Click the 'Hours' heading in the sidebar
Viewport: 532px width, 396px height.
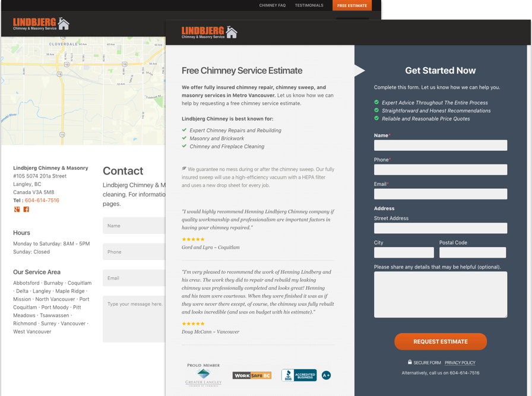point(22,233)
